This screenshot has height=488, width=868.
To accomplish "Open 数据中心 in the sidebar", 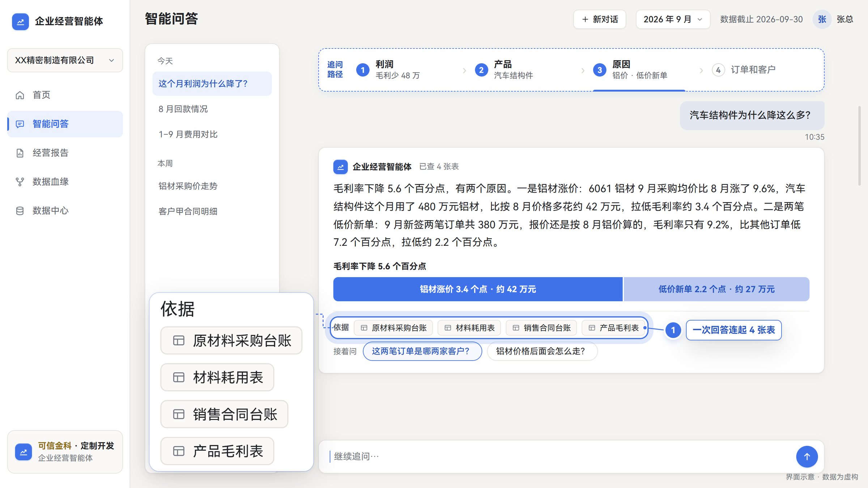I will 65,211.
